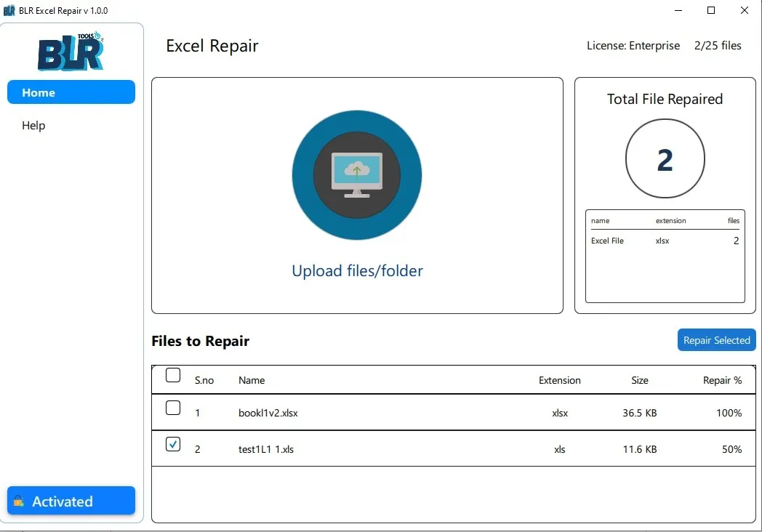Click the Size column header
Image resolution: width=762 pixels, height=532 pixels.
point(640,380)
